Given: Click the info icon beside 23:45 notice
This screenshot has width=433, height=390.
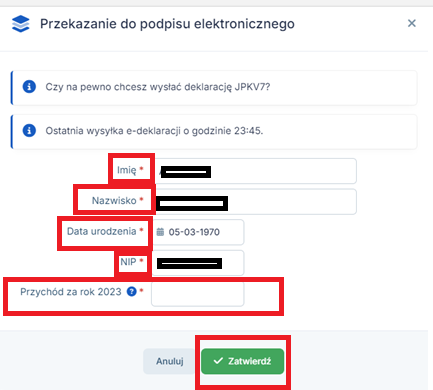Looking at the screenshot, I should pyautogui.click(x=29, y=131).
